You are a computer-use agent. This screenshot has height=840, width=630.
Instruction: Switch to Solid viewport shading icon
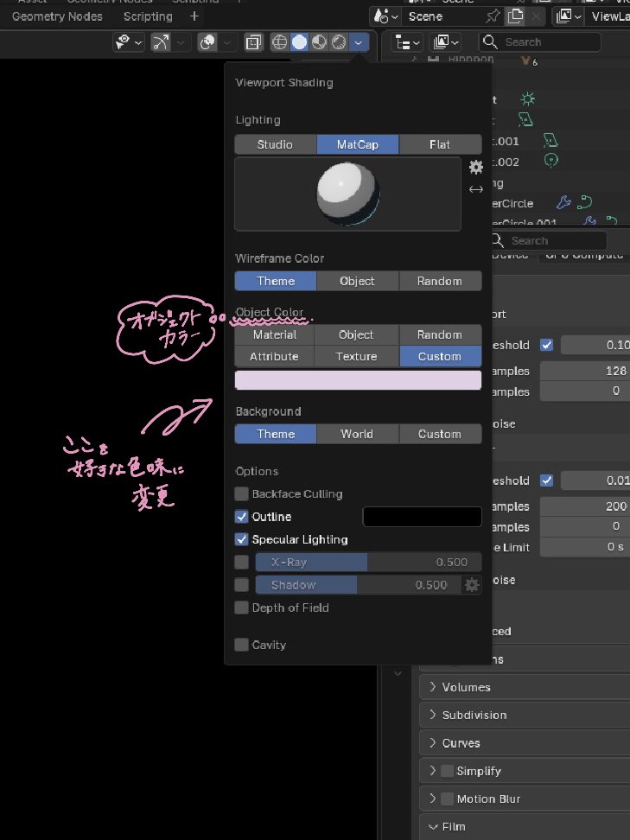300,42
